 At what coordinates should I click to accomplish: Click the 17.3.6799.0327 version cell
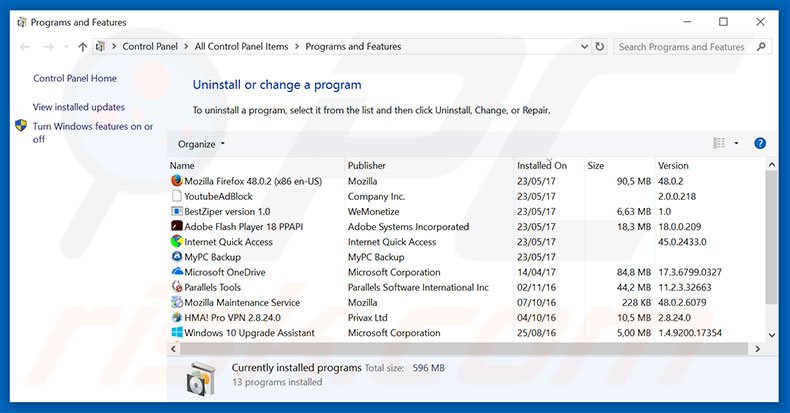click(690, 272)
